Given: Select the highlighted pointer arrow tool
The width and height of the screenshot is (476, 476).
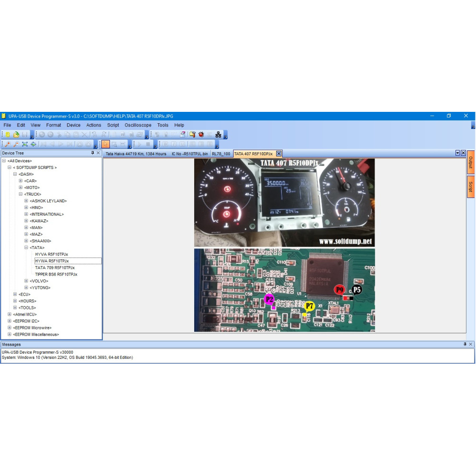Looking at the screenshot, I should point(106,144).
